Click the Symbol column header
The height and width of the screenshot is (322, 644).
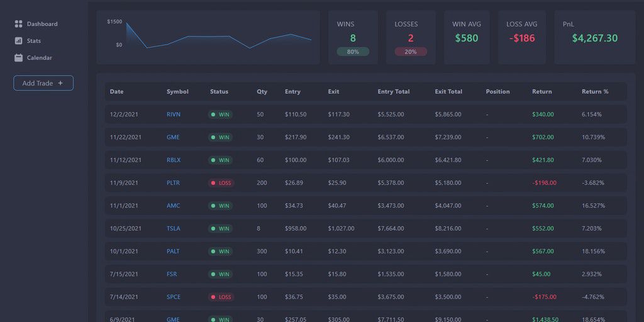coord(177,92)
